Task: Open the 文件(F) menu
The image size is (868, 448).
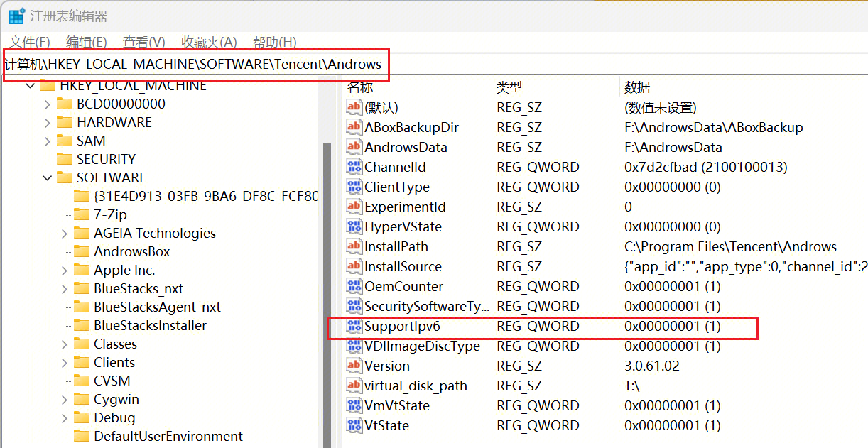Action: coord(30,42)
